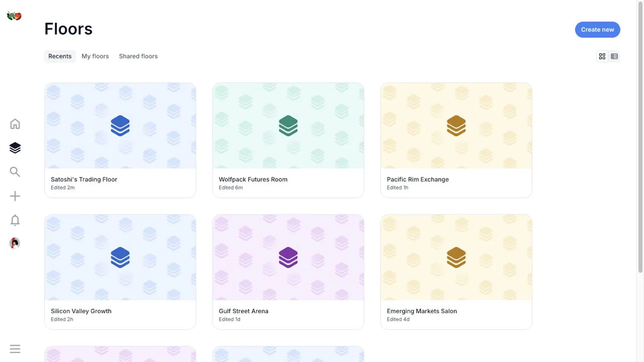Open the user profile avatar in the sidebar
Screen dimensions: 644x362
tap(14, 243)
